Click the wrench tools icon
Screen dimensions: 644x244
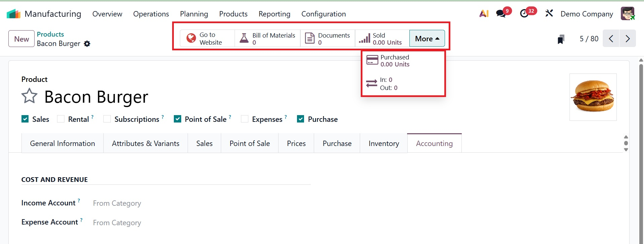pyautogui.click(x=549, y=14)
